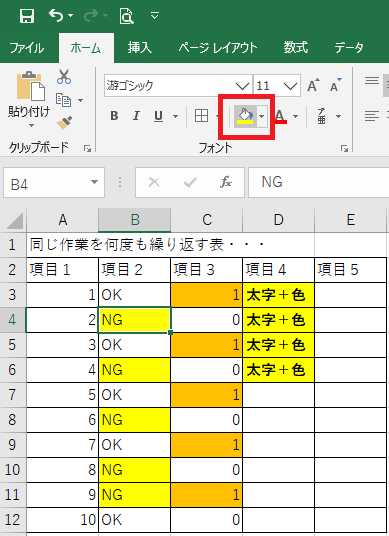Select column A header
Screen dimensions: 389x536
click(x=63, y=220)
